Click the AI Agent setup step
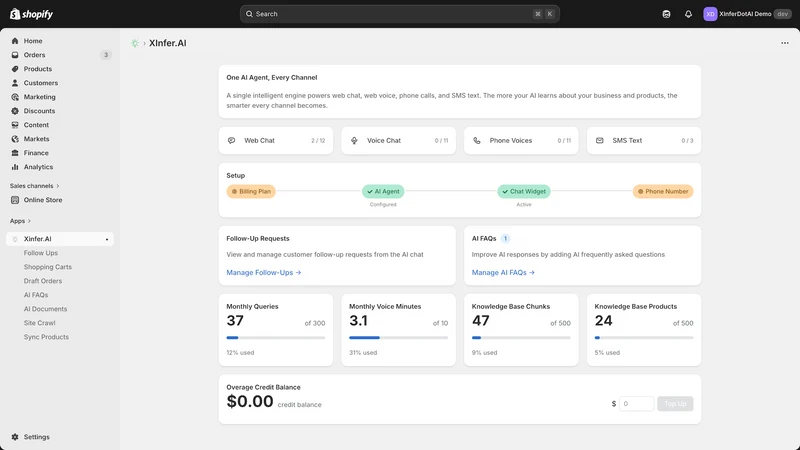The height and width of the screenshot is (450, 800). click(383, 191)
